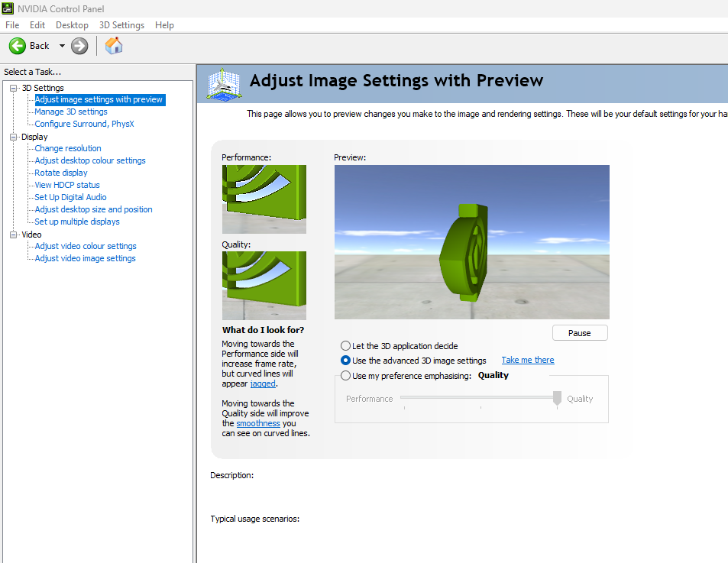Open the Edit menu
The image size is (728, 563).
(37, 25)
